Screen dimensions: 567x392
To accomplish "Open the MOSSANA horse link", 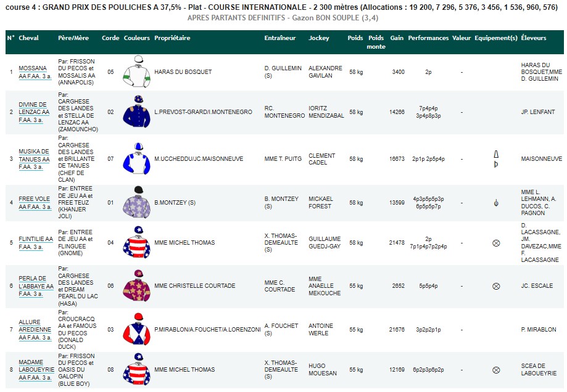I will coord(32,68).
